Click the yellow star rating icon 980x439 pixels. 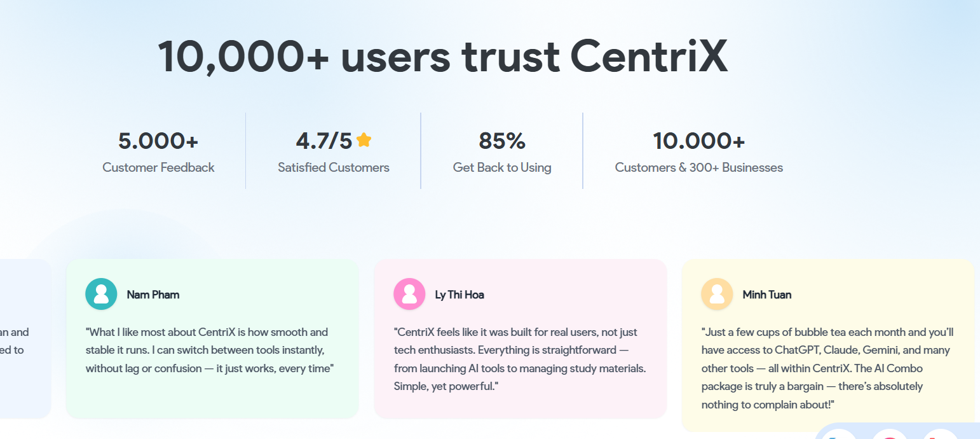coord(364,140)
